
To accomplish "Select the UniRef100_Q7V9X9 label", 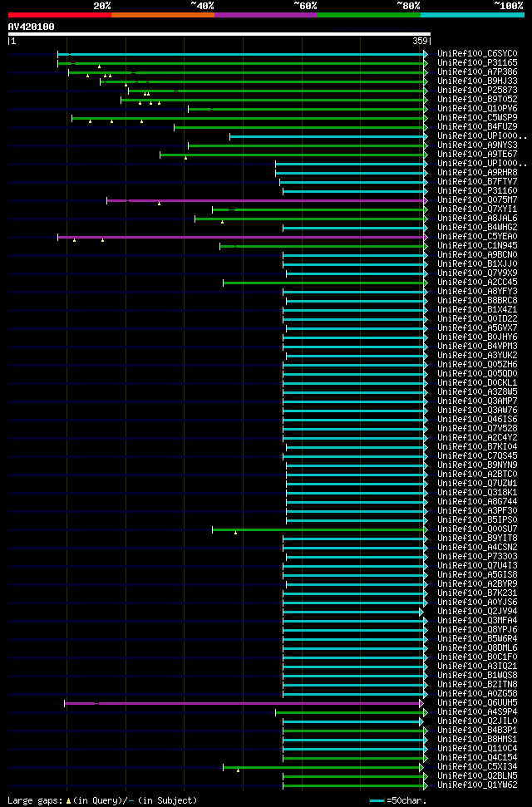I will point(477,273).
